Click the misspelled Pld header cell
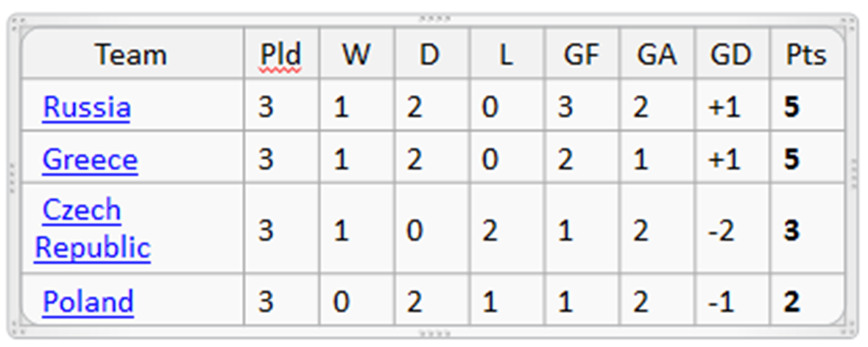This screenshot has width=868, height=347. (x=280, y=55)
